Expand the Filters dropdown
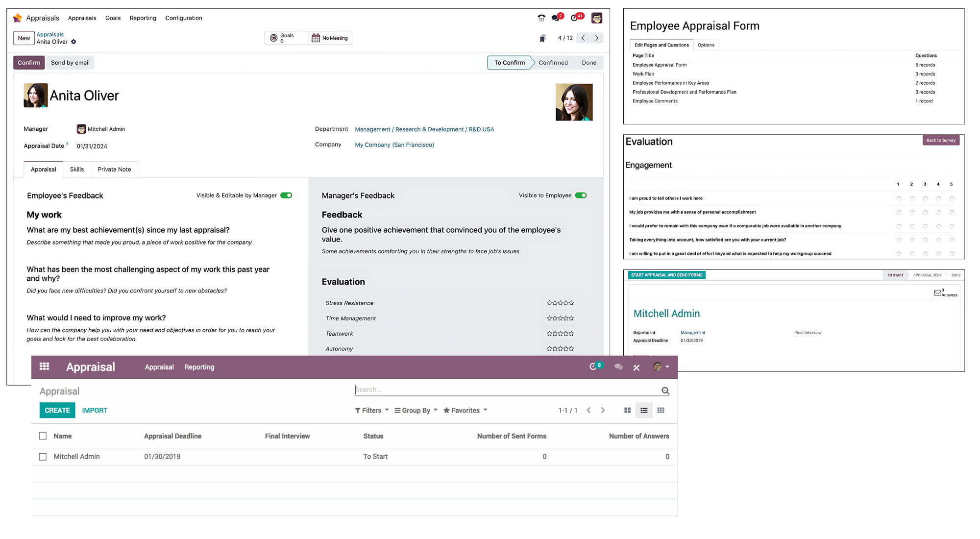The width and height of the screenshot is (980, 539). click(x=371, y=410)
